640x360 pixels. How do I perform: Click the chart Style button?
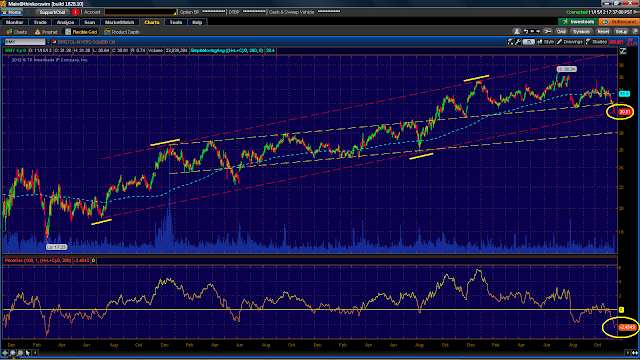[546, 42]
